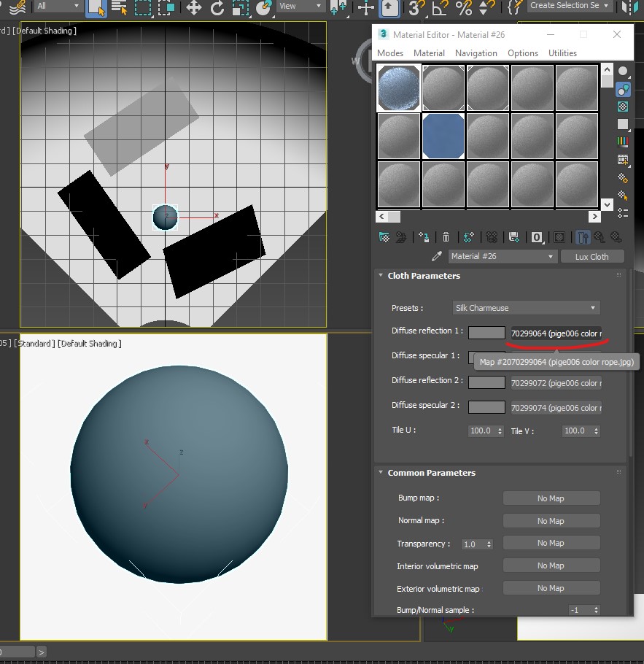Click the Bump map No Map button
This screenshot has width=644, height=664.
point(551,498)
